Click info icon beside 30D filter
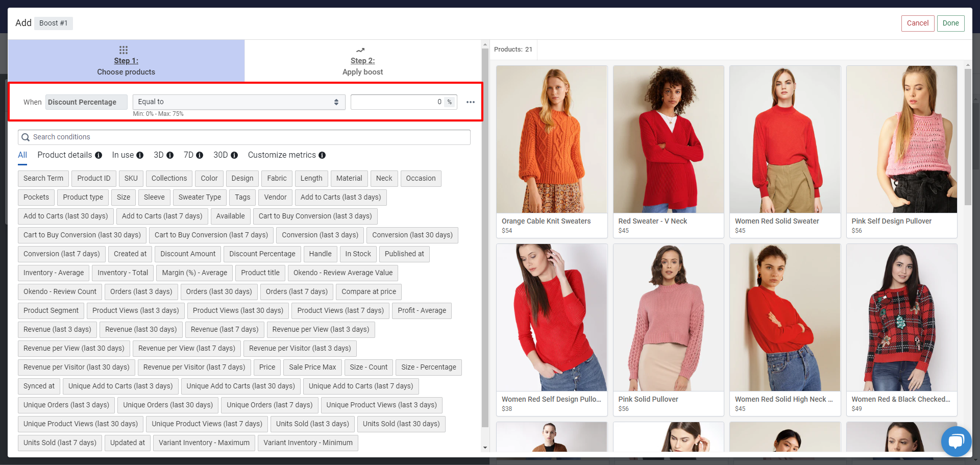 click(234, 155)
